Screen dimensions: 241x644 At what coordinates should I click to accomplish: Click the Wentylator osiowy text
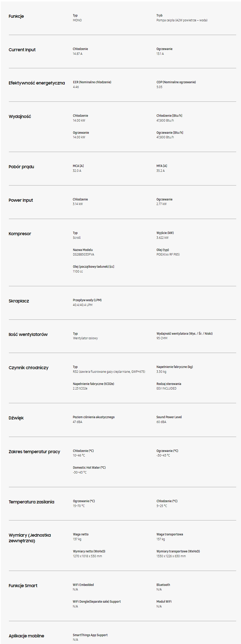pyautogui.click(x=85, y=338)
